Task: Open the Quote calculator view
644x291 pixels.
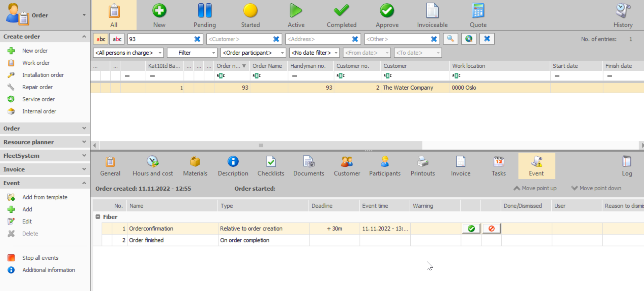Action: 478,15
